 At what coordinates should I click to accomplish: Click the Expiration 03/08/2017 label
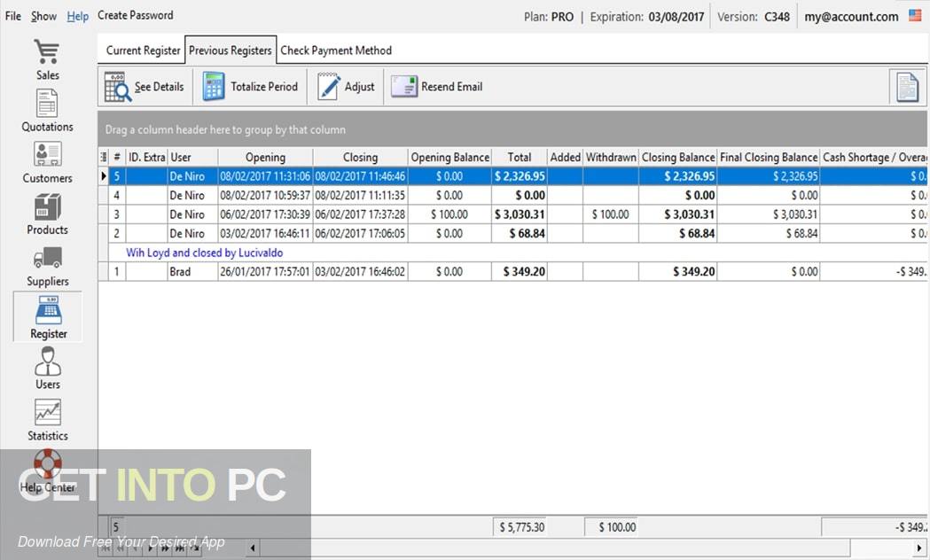tap(646, 17)
